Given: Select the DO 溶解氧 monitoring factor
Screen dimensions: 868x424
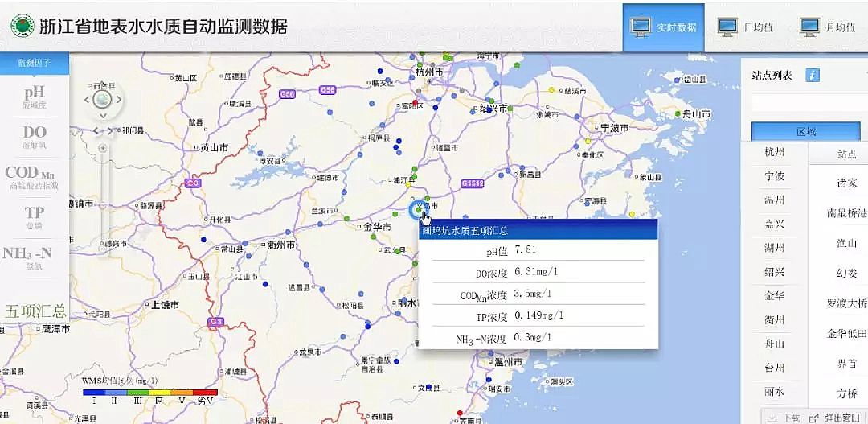Looking at the screenshot, I should click(35, 136).
